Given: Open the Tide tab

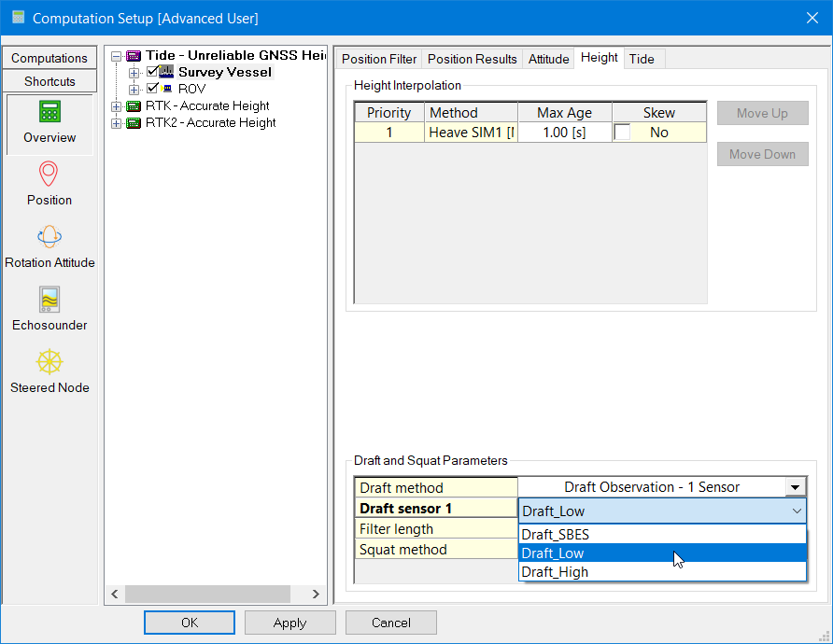Looking at the screenshot, I should pyautogui.click(x=642, y=59).
